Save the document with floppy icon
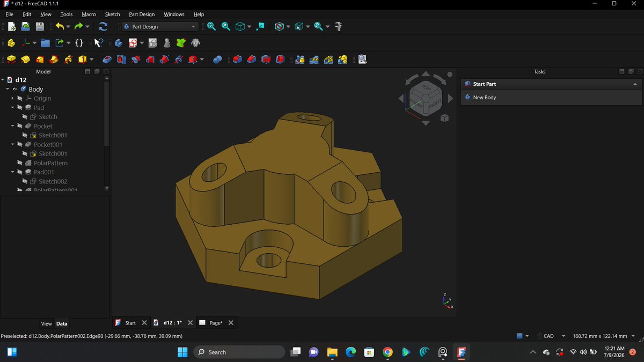The height and width of the screenshot is (362, 644). pyautogui.click(x=40, y=26)
